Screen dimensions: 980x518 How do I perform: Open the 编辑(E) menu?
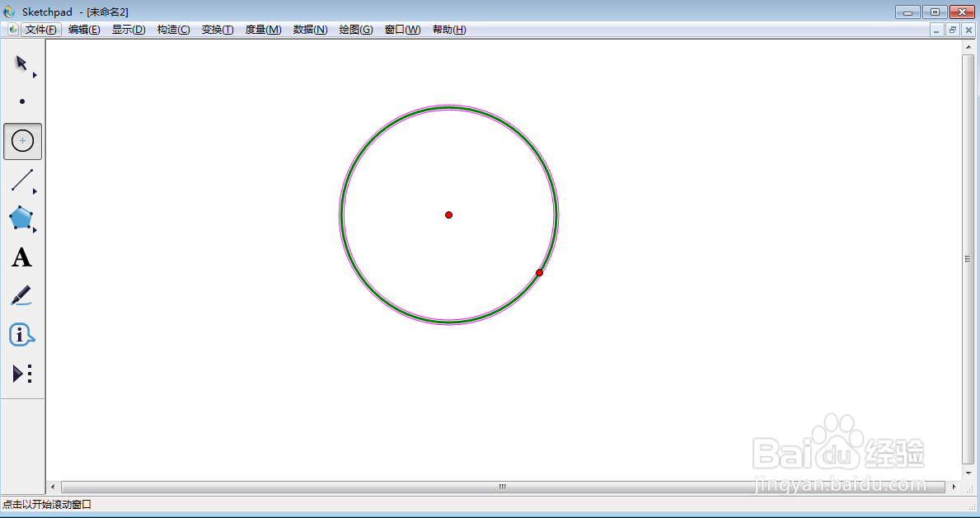click(x=84, y=30)
